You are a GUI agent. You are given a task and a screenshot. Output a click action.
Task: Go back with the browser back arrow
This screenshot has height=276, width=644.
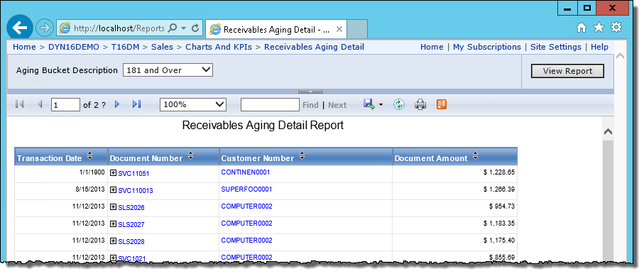point(20,28)
